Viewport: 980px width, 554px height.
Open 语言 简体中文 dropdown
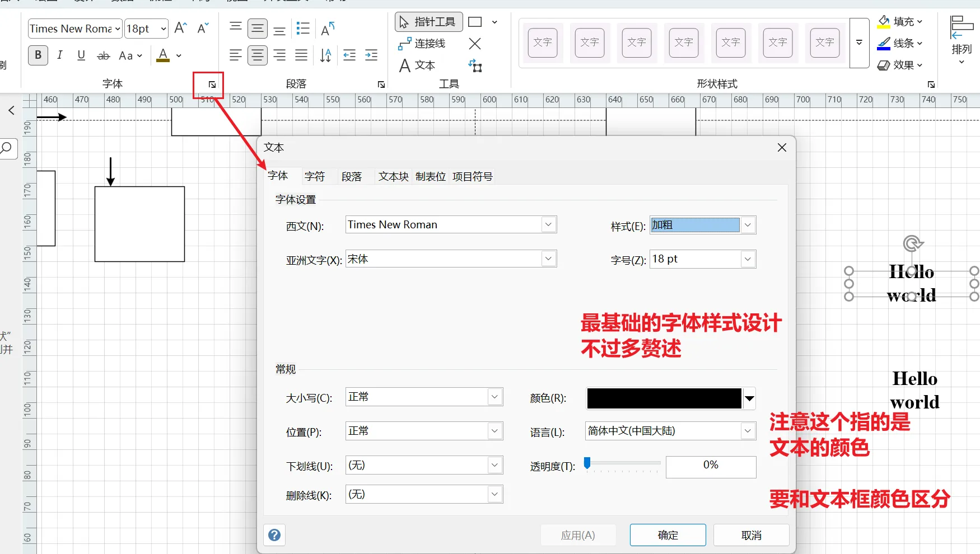pos(748,431)
